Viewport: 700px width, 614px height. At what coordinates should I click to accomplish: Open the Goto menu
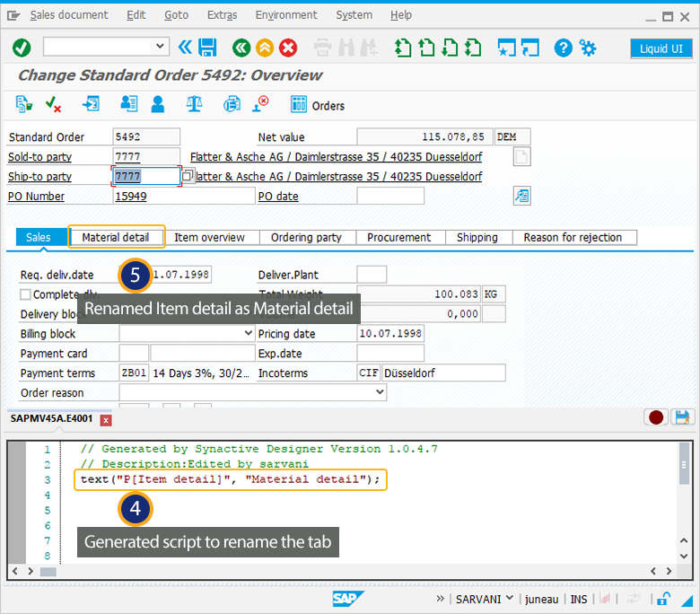tap(176, 15)
